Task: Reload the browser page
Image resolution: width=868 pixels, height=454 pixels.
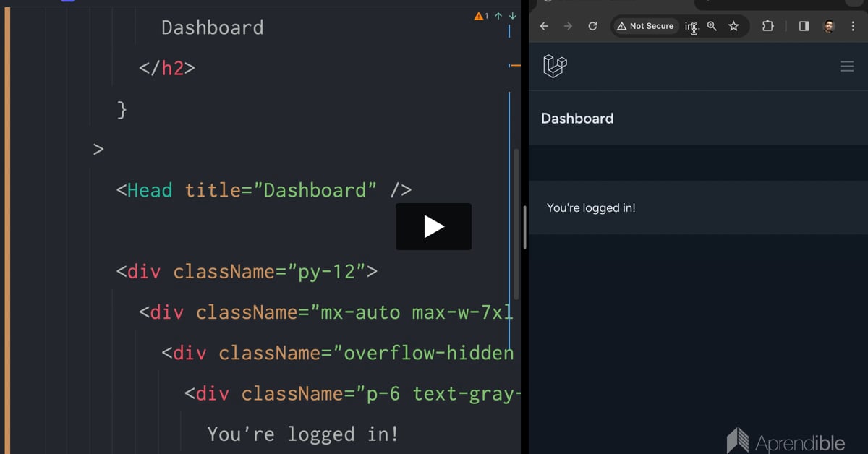Action: 592,26
